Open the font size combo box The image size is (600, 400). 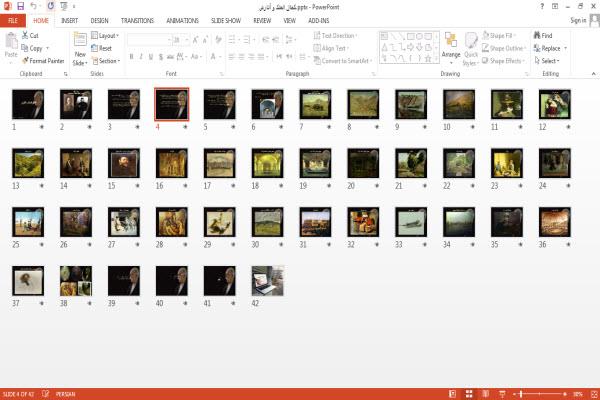[181, 40]
